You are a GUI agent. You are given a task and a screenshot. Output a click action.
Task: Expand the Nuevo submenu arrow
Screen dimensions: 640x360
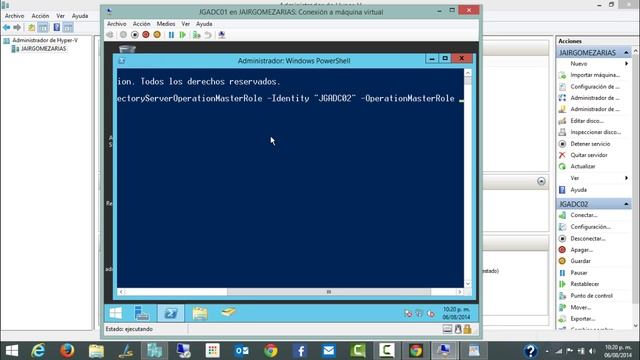tap(626, 64)
